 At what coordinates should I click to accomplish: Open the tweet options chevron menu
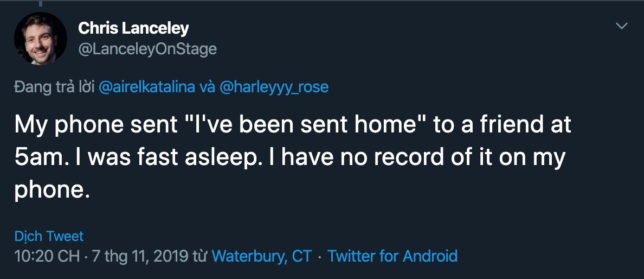[x=621, y=26]
